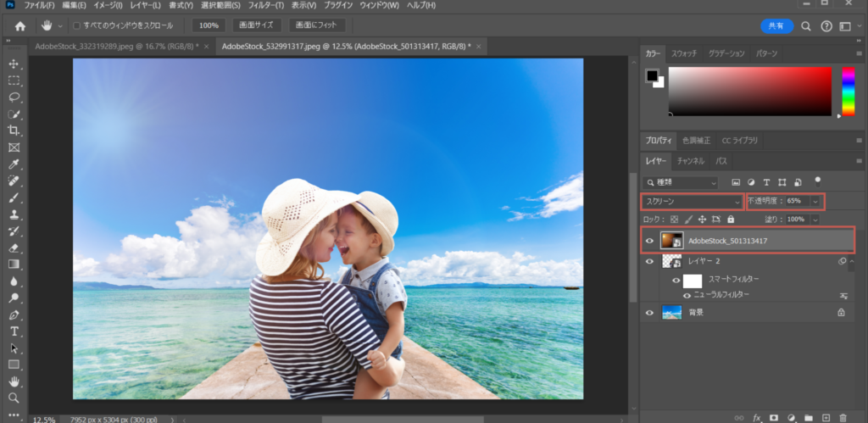Delete layer using the trash icon
Screen dimensions: 868x423
(842, 417)
